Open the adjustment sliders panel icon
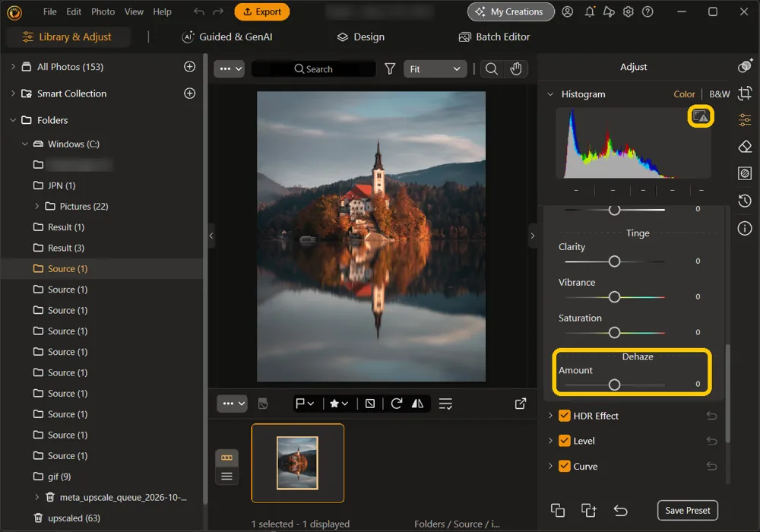Viewport: 760px width, 532px height. (745, 119)
